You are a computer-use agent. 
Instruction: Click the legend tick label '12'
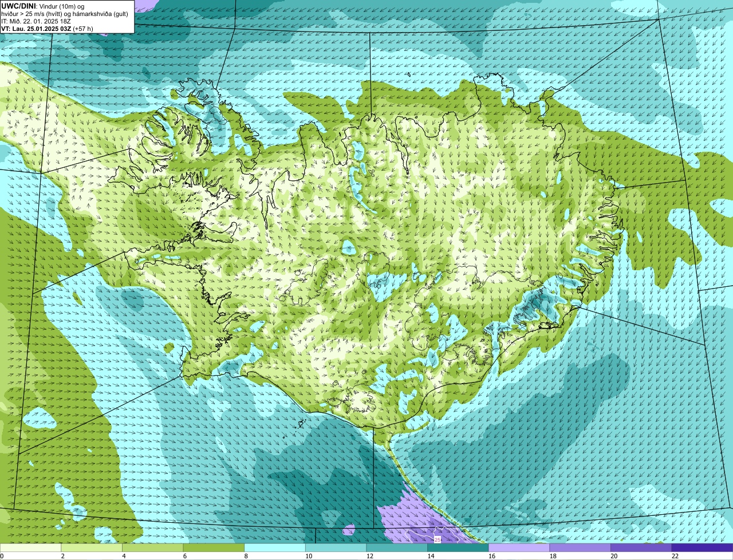click(x=370, y=556)
